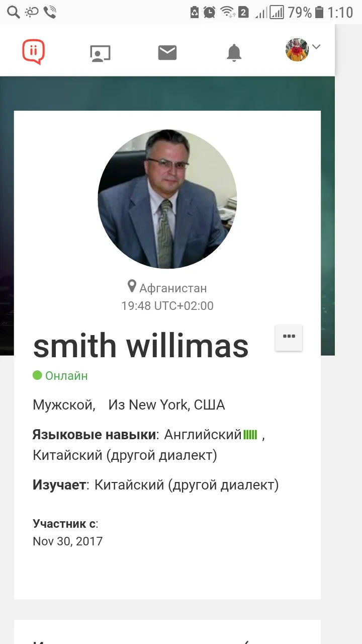The height and width of the screenshot is (644, 362).
Task: Tap the battery indicator icon
Action: [x=319, y=12]
